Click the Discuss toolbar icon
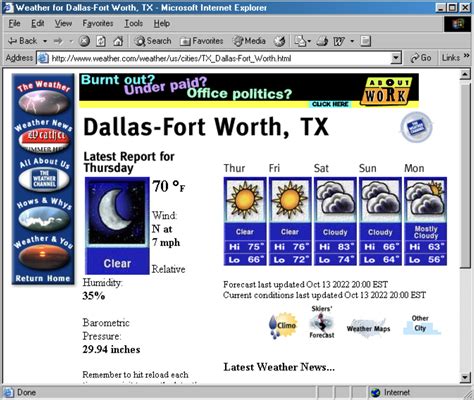This screenshot has width=474, height=400. (366, 41)
